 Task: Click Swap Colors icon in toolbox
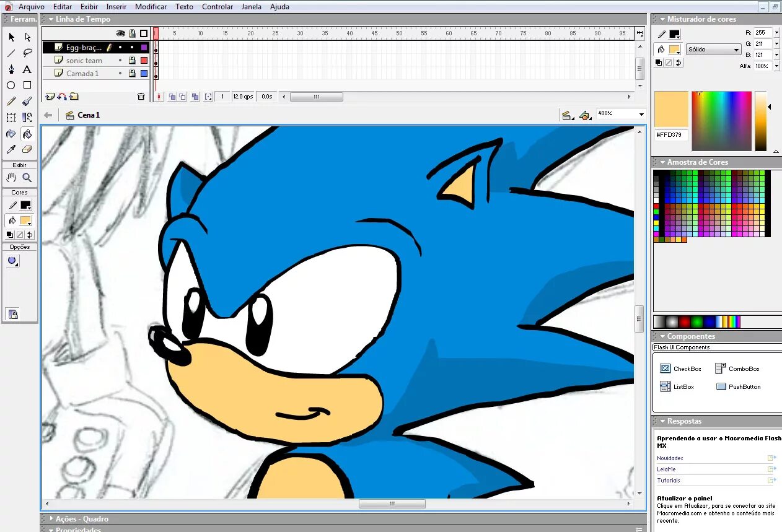(x=30, y=235)
